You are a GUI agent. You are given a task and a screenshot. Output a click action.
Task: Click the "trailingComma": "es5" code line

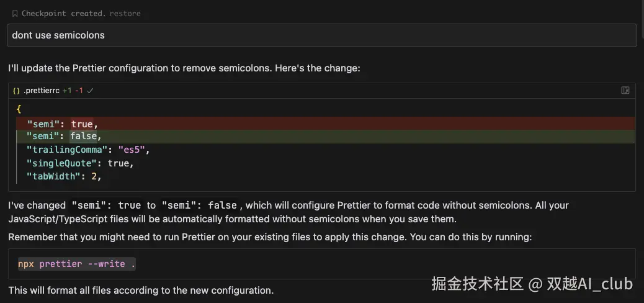coord(89,150)
